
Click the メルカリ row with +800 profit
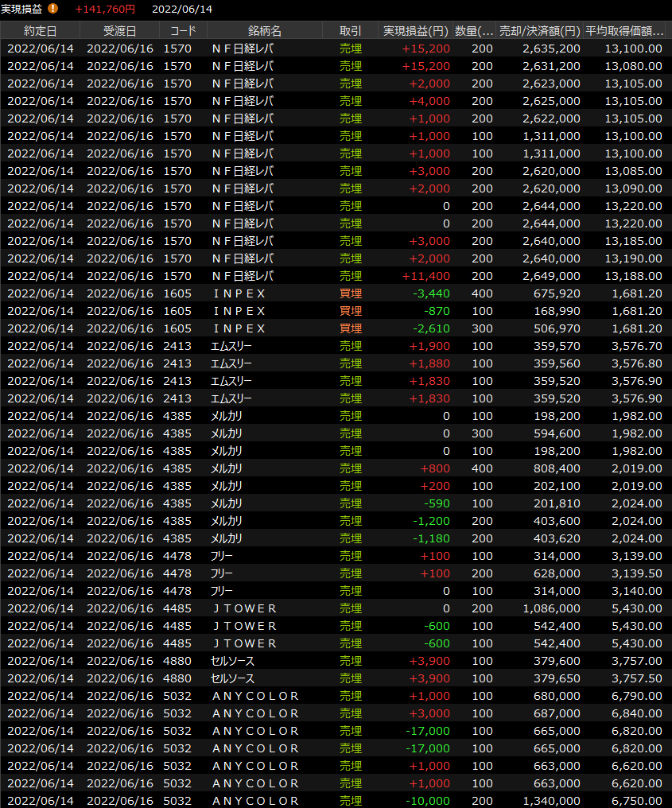click(x=334, y=468)
